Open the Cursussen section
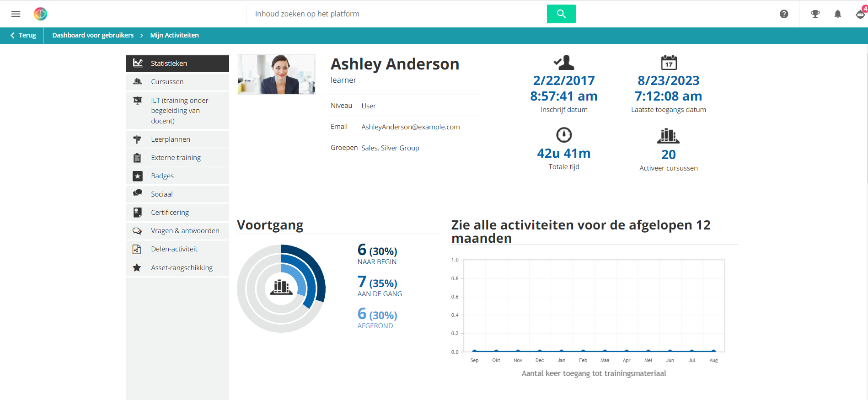Viewport: 868px width, 400px height. click(x=177, y=82)
